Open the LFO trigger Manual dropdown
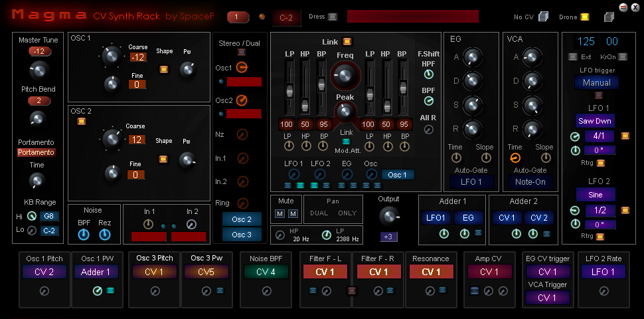This screenshot has height=319, width=644. (x=596, y=83)
